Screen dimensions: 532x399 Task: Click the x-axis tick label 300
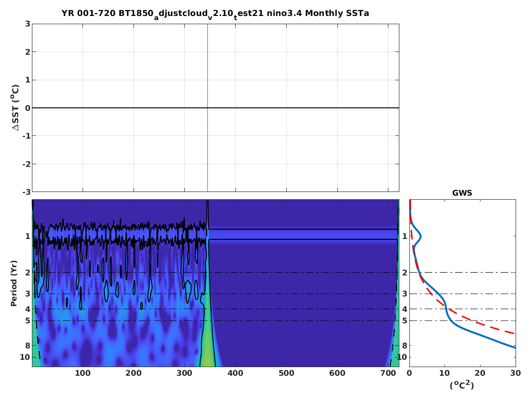[x=185, y=373]
